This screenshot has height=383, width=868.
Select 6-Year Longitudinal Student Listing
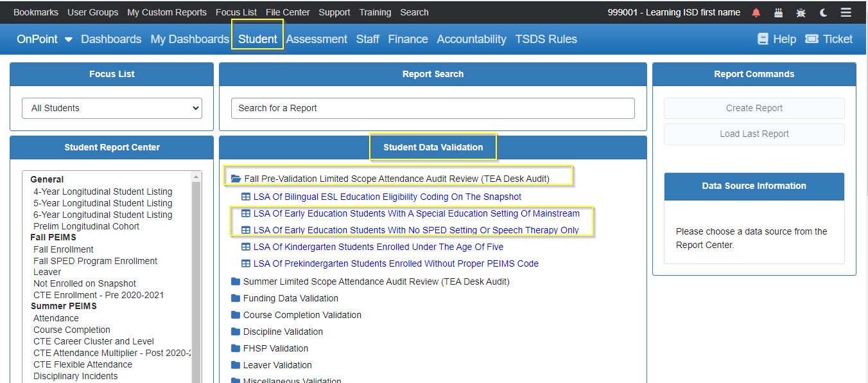pyautogui.click(x=103, y=215)
